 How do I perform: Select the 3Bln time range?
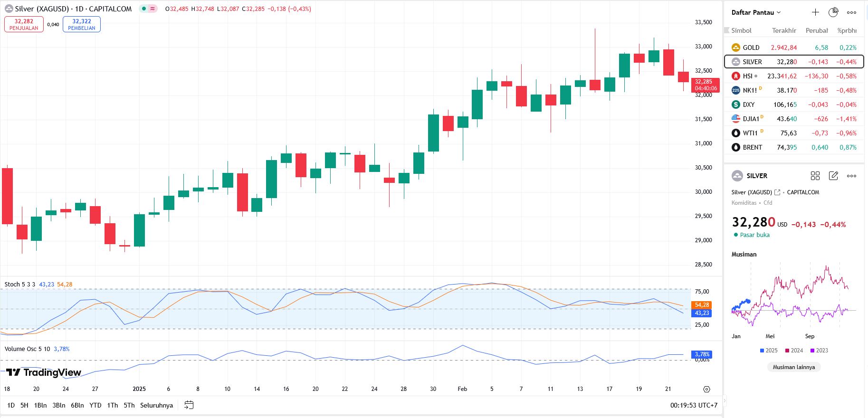[59, 405]
